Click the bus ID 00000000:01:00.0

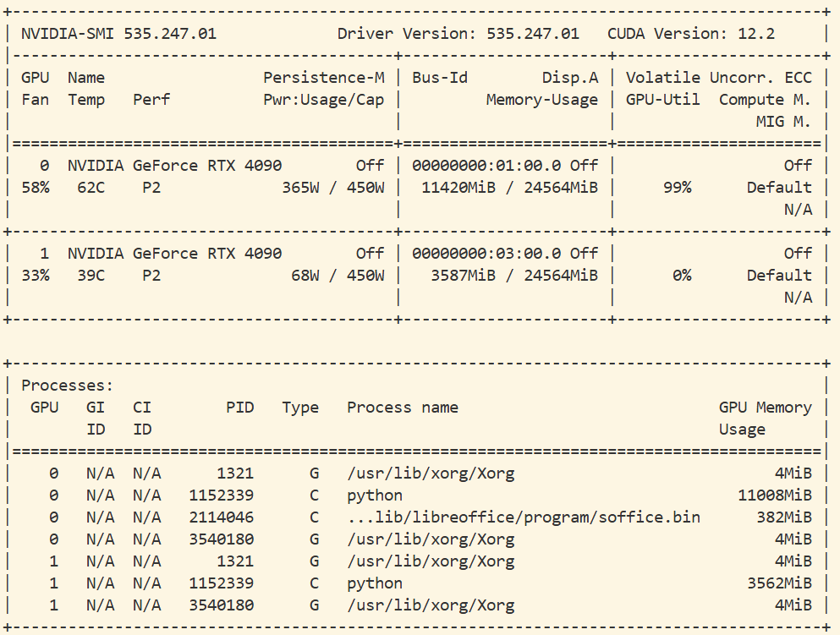tap(486, 166)
